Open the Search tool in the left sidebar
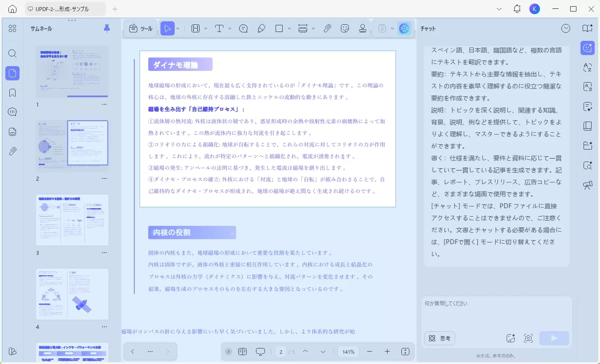 pyautogui.click(x=12, y=54)
